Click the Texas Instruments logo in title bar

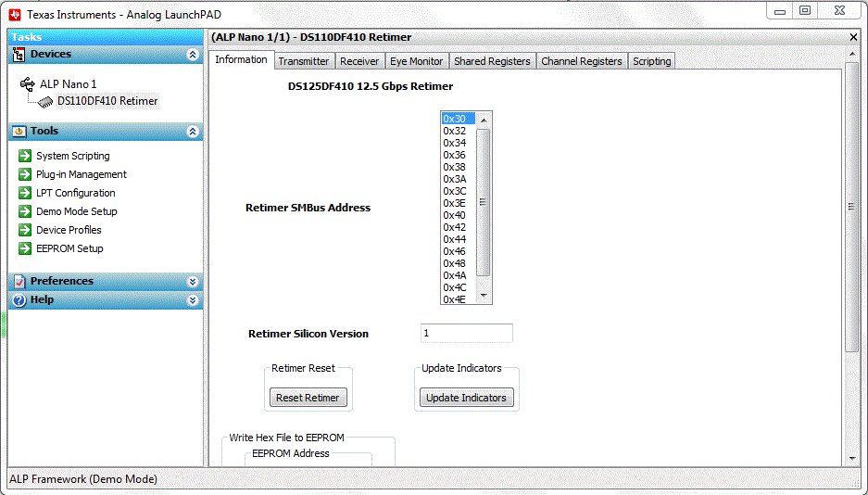point(15,15)
